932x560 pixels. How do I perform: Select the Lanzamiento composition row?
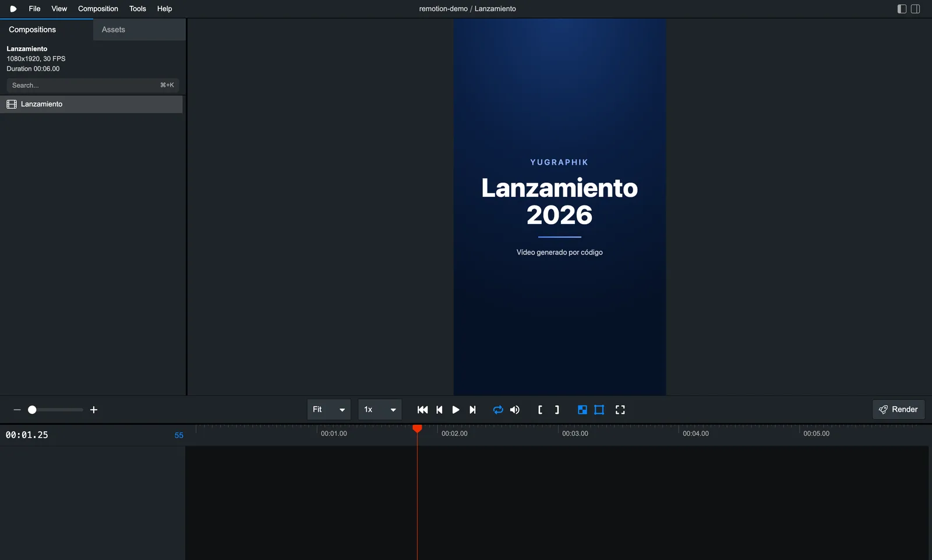(91, 104)
